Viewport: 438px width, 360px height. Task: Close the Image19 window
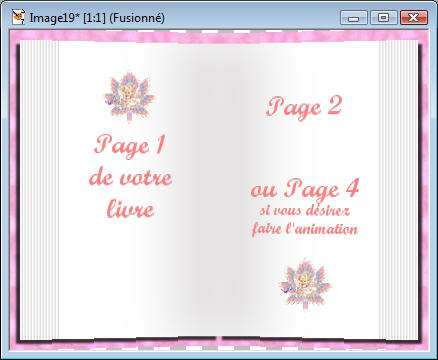414,18
